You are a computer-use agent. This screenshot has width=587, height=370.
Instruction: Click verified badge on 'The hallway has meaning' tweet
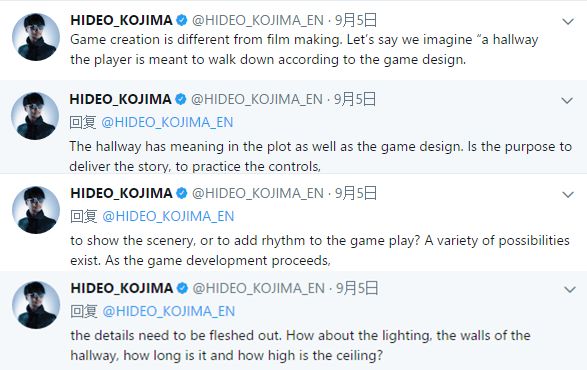coord(181,99)
